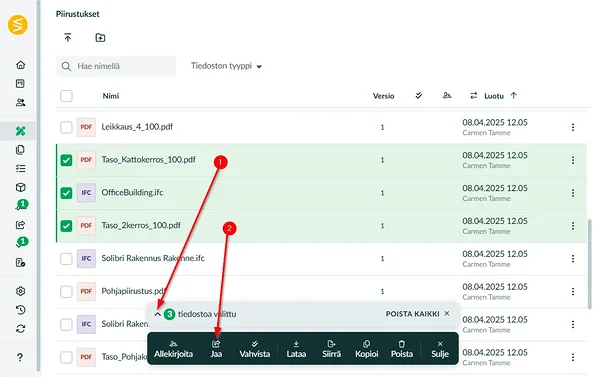Open the settings gear in sidebar

click(x=21, y=291)
